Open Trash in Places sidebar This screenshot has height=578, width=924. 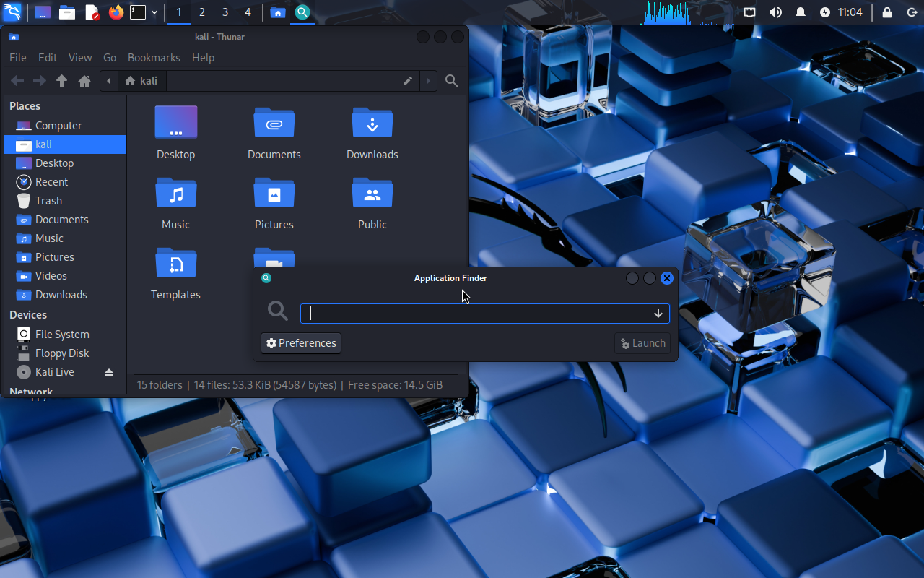point(65,201)
